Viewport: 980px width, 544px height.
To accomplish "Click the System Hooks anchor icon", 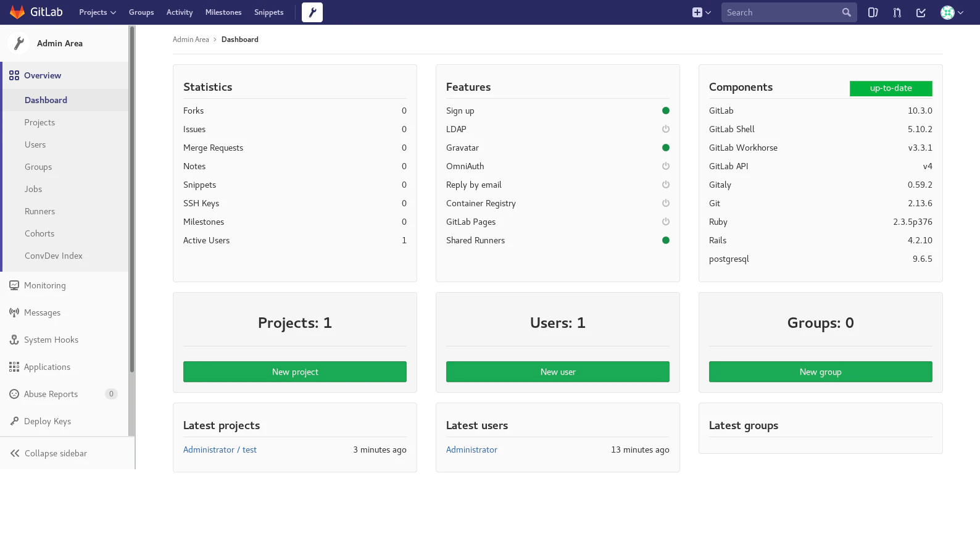I will tap(14, 340).
